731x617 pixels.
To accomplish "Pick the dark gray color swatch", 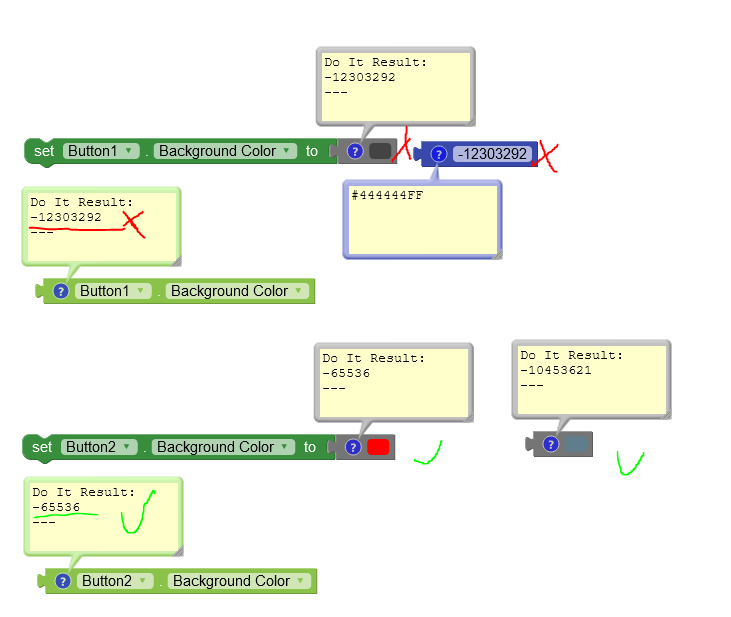I will [380, 151].
